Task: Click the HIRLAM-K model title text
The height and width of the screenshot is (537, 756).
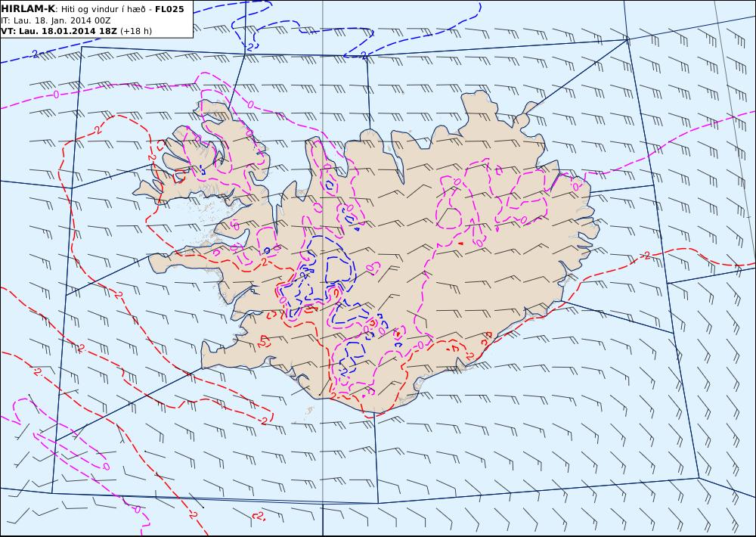Action: [29, 9]
